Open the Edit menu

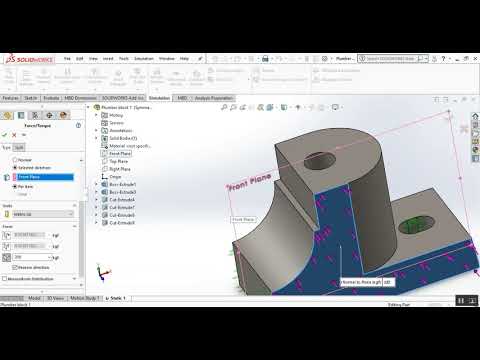click(x=80, y=59)
